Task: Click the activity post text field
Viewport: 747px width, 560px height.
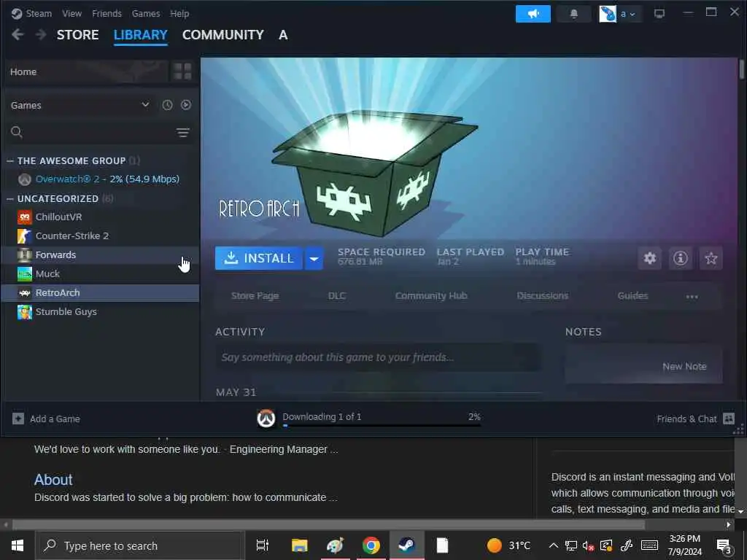Action: coord(379,357)
